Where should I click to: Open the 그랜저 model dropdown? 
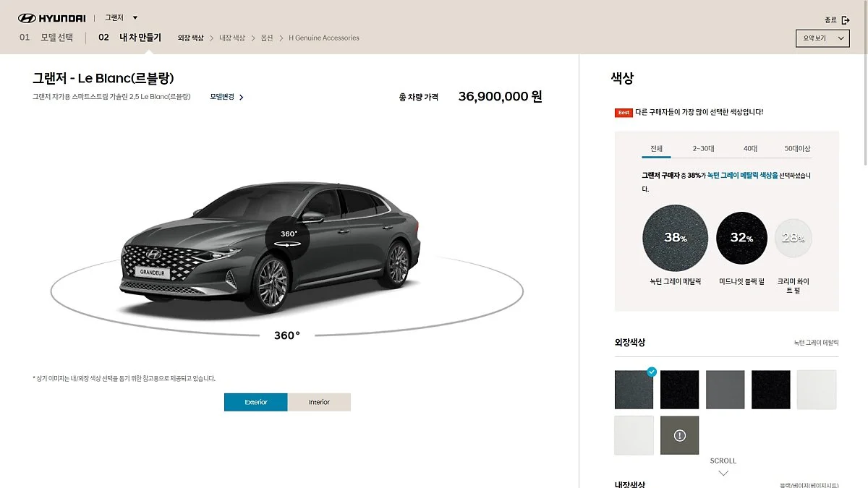pyautogui.click(x=121, y=17)
